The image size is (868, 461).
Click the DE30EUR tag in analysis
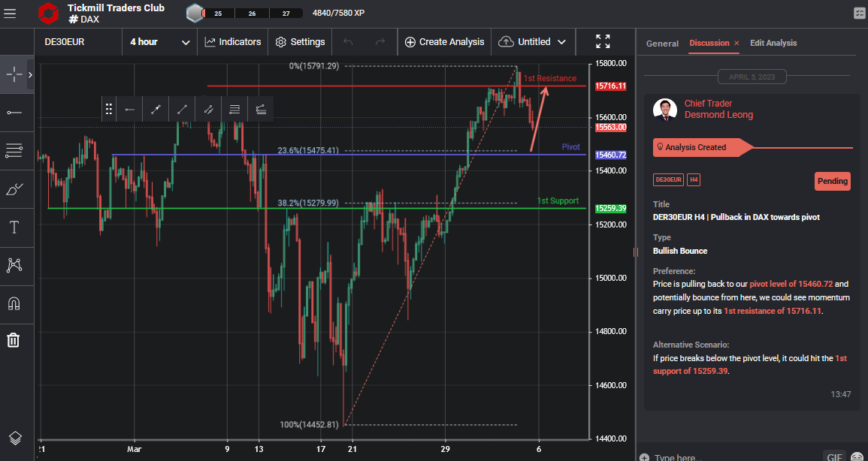coord(668,180)
